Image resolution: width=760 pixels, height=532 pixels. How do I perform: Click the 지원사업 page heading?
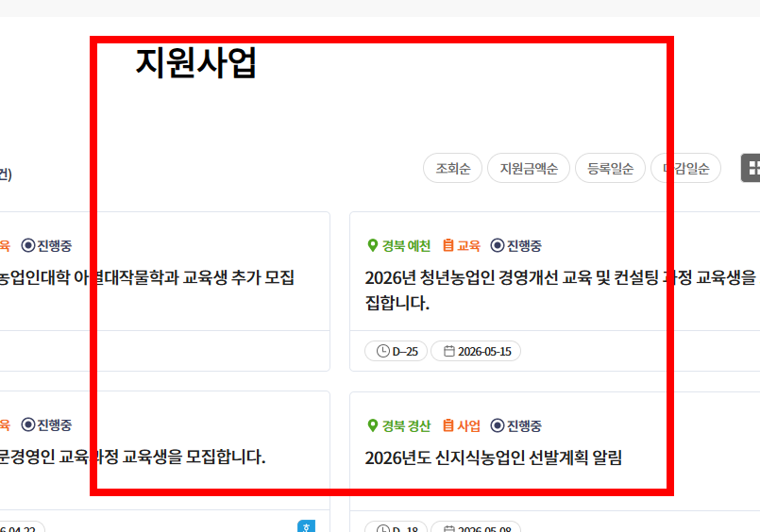(195, 62)
